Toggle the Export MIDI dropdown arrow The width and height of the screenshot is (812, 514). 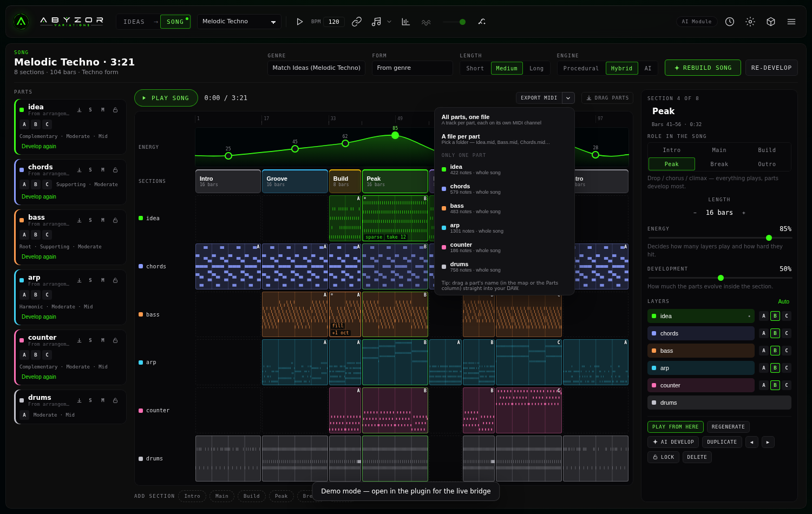(x=568, y=98)
